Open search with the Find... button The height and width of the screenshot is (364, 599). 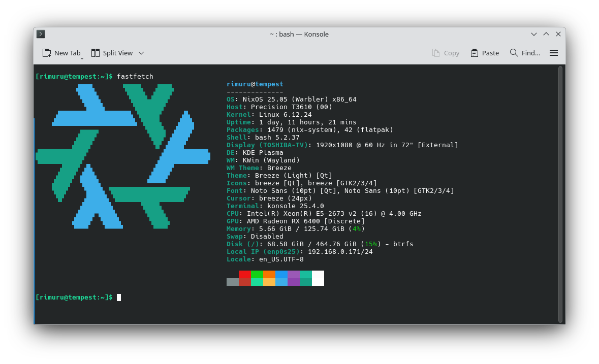525,53
